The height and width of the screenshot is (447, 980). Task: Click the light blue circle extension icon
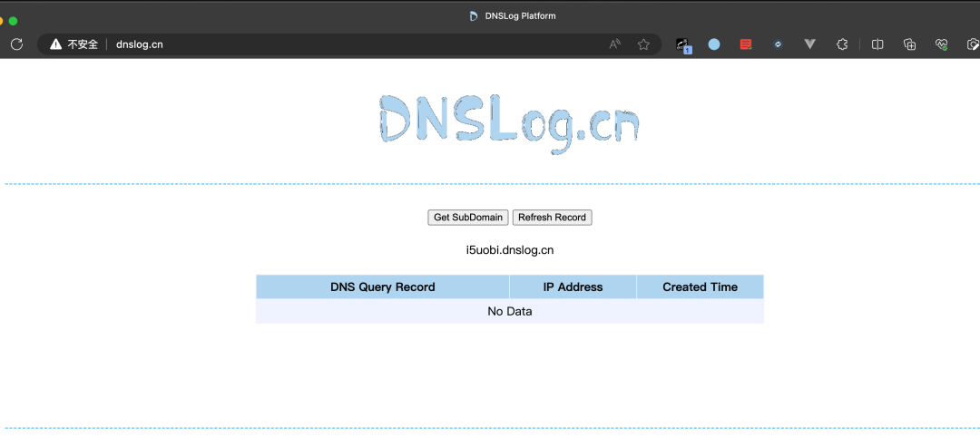(714, 44)
